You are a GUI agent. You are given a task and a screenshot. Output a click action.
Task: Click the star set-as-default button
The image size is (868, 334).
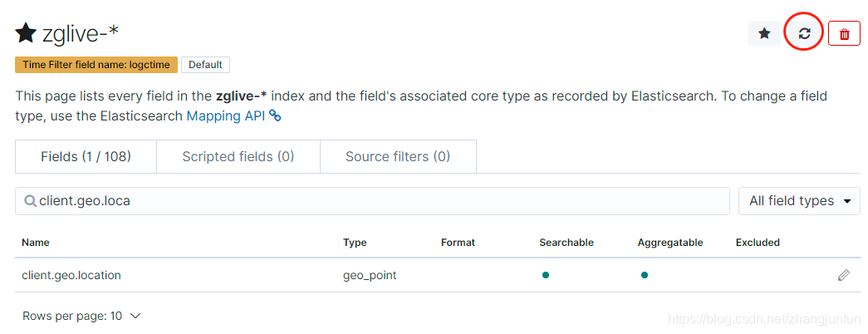pyautogui.click(x=764, y=33)
